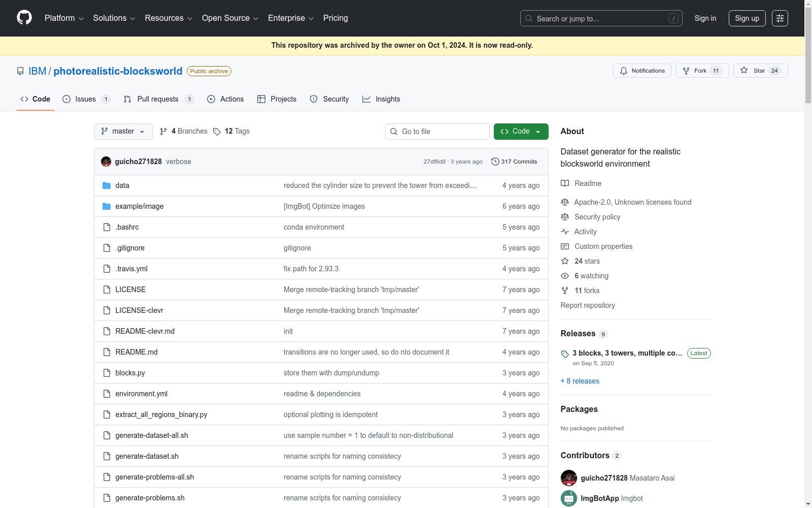This screenshot has width=812, height=508.
Task: View the + 8 releases link
Action: (580, 381)
